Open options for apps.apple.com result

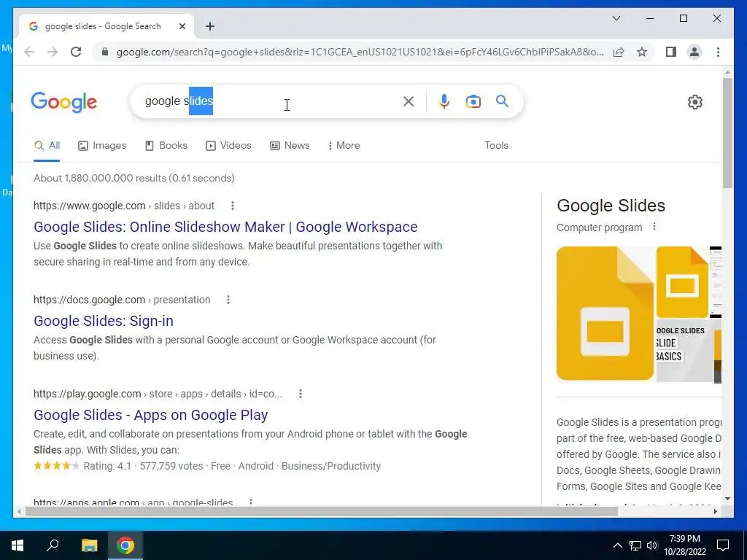(251, 502)
